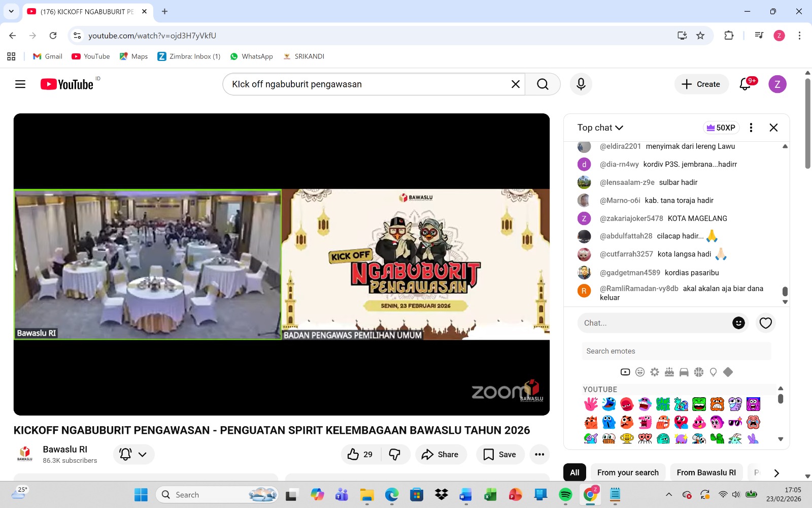This screenshot has width=812, height=508.
Task: Clear the search box text
Action: coord(516,84)
